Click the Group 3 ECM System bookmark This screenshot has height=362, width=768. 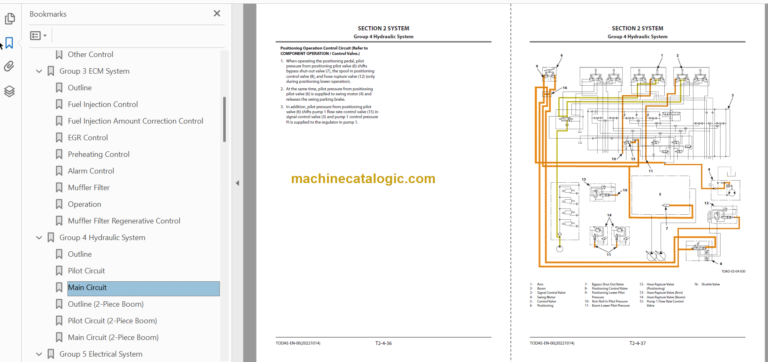[x=95, y=71]
